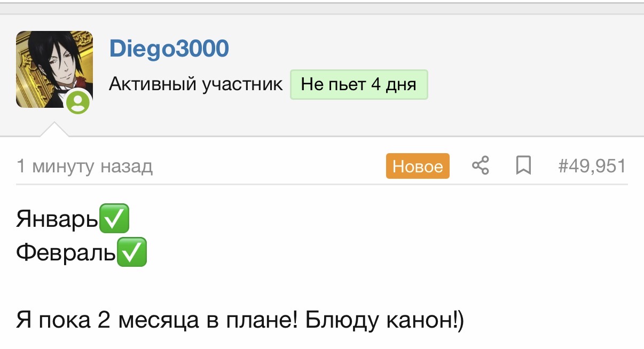Click the word "Февраль" in the post

coord(66,253)
